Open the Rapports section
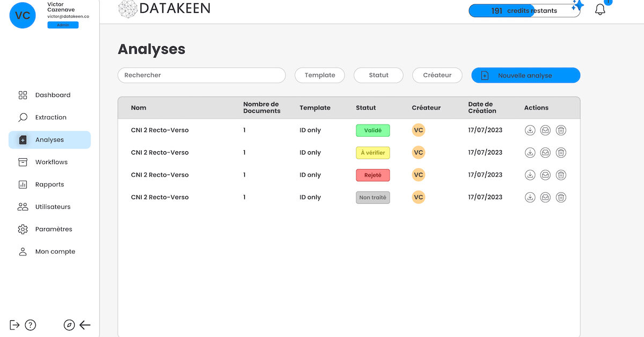This screenshot has height=337, width=644. pos(49,184)
